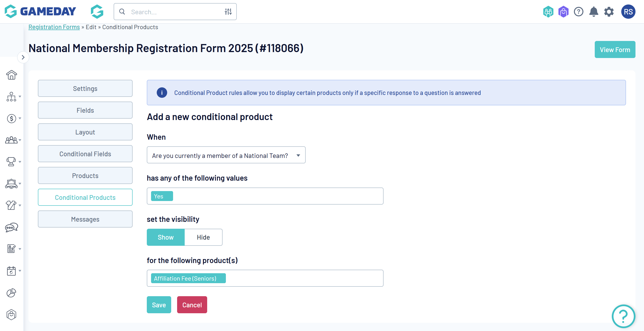Image resolution: width=644 pixels, height=331 pixels.
Task: Click the Save button
Action: pos(159,305)
